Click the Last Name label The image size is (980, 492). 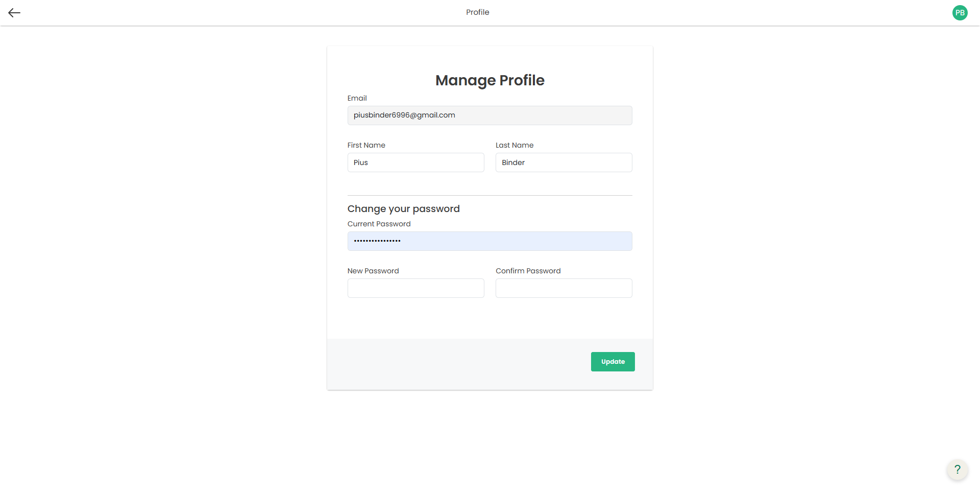pyautogui.click(x=514, y=145)
